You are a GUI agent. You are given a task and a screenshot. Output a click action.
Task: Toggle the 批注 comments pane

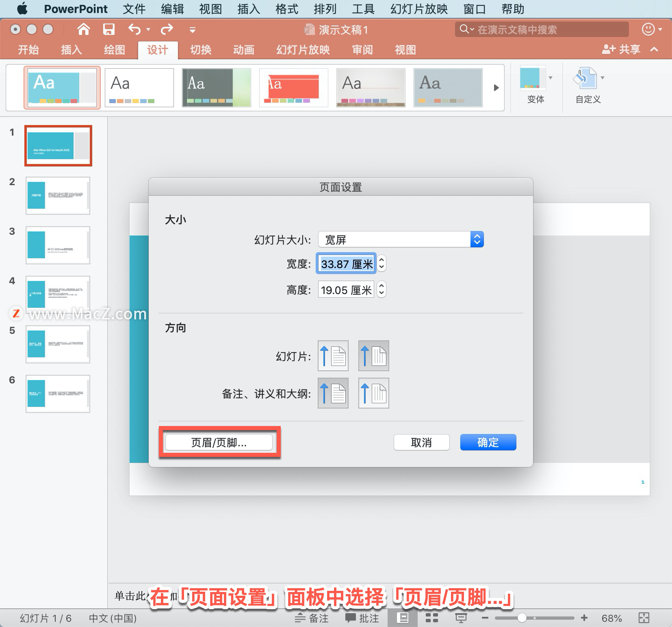tap(362, 618)
